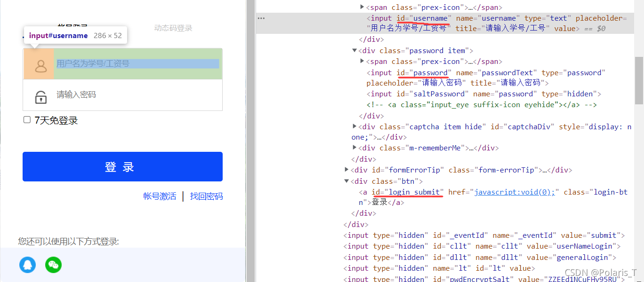The height and width of the screenshot is (282, 644).
Task: Collapse the div class="password item" node
Action: pyautogui.click(x=354, y=50)
